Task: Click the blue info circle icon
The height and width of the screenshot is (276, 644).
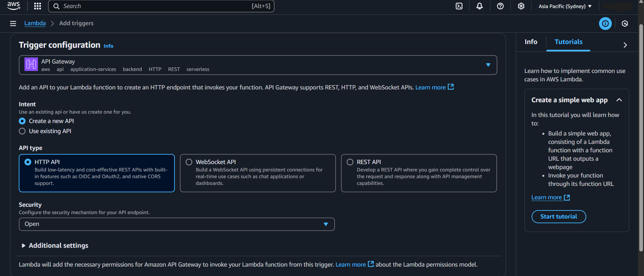Action: point(605,24)
